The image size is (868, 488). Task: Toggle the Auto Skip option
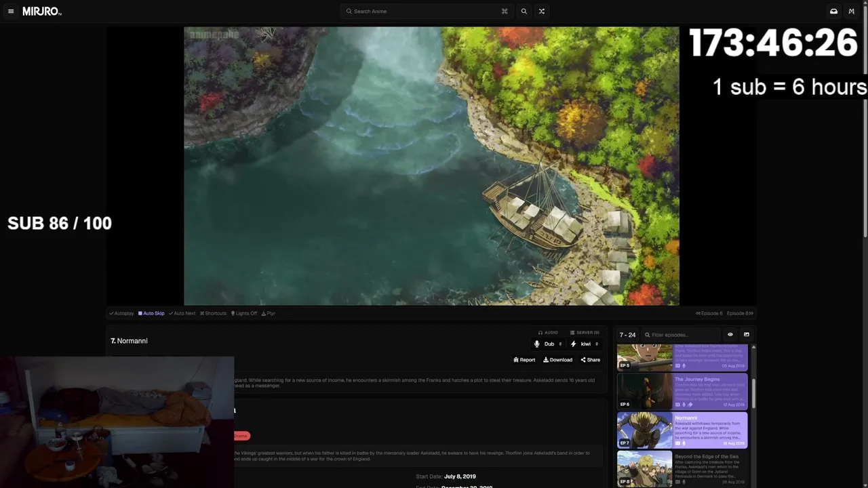tap(151, 313)
